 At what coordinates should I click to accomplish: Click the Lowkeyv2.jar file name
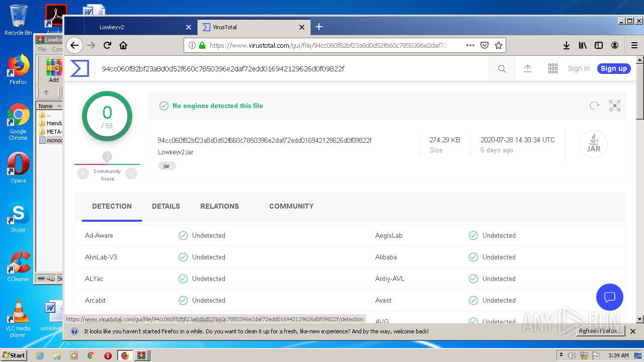point(176,152)
